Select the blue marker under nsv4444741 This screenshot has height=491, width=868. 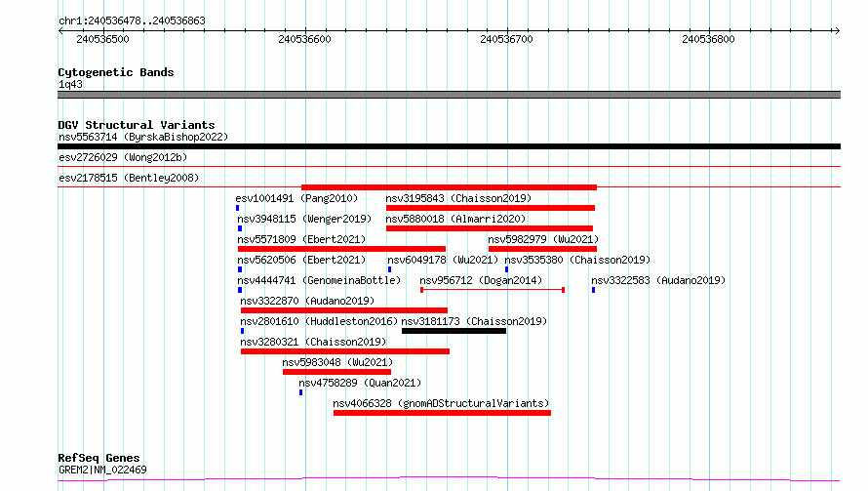pos(240,290)
